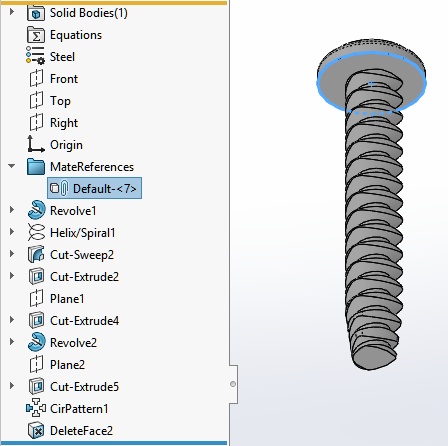Screen dimensions: 448x446
Task: Select the "Cut-Extrude5" label
Action: pos(84,387)
